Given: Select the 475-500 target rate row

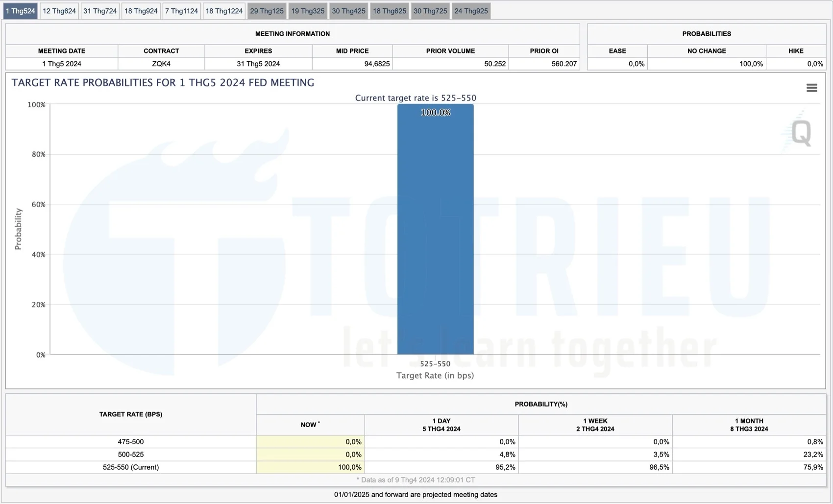Looking at the screenshot, I should click(130, 441).
